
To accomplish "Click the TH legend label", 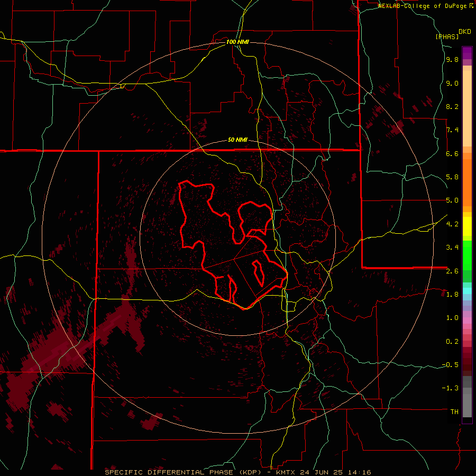I will [x=454, y=411].
